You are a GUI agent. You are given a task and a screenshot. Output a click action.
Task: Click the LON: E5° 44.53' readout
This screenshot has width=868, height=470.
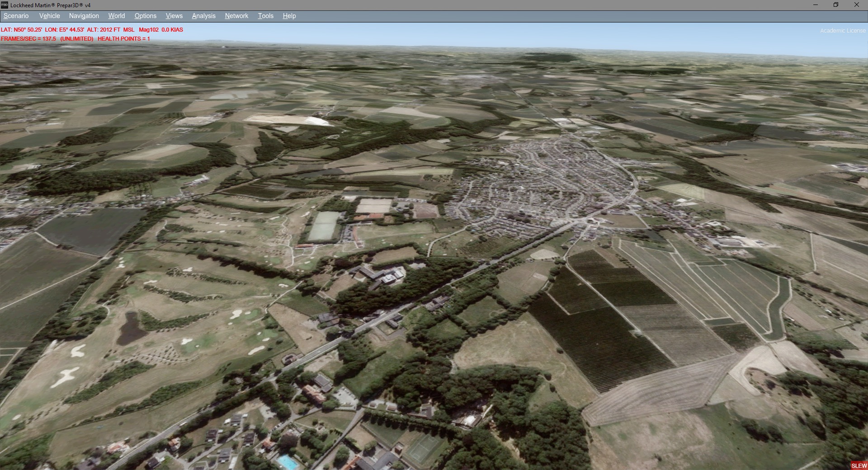tap(64, 30)
